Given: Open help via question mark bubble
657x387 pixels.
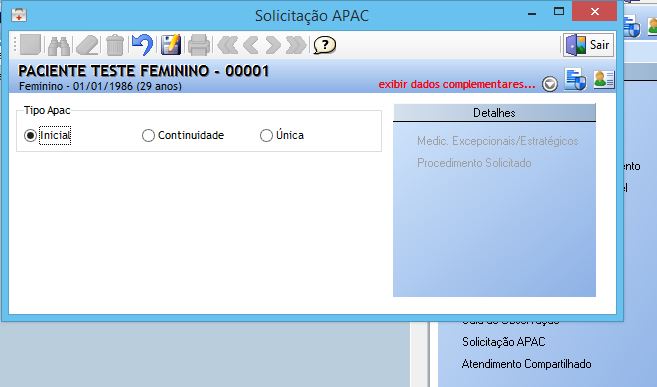Looking at the screenshot, I should 325,45.
